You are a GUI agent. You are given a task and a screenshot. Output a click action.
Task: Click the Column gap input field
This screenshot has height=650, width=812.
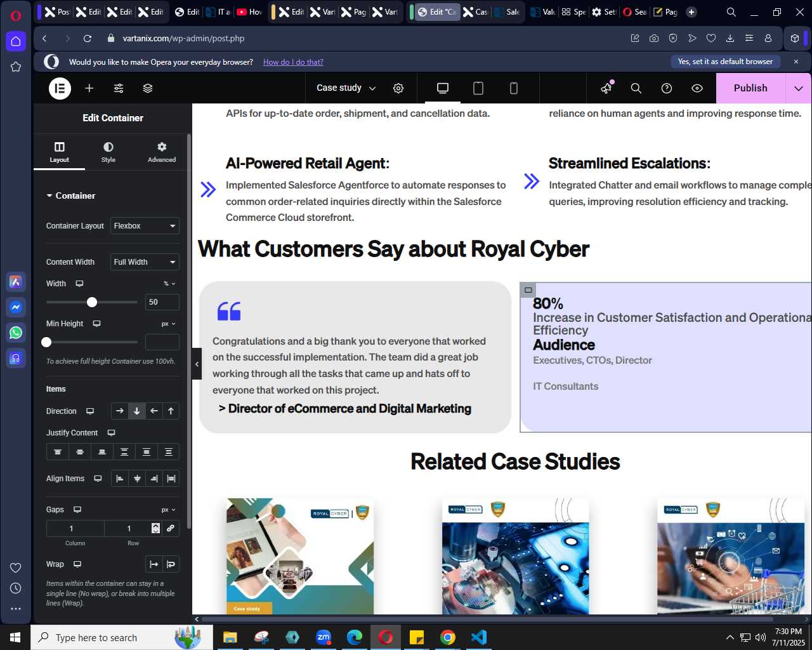coord(75,528)
